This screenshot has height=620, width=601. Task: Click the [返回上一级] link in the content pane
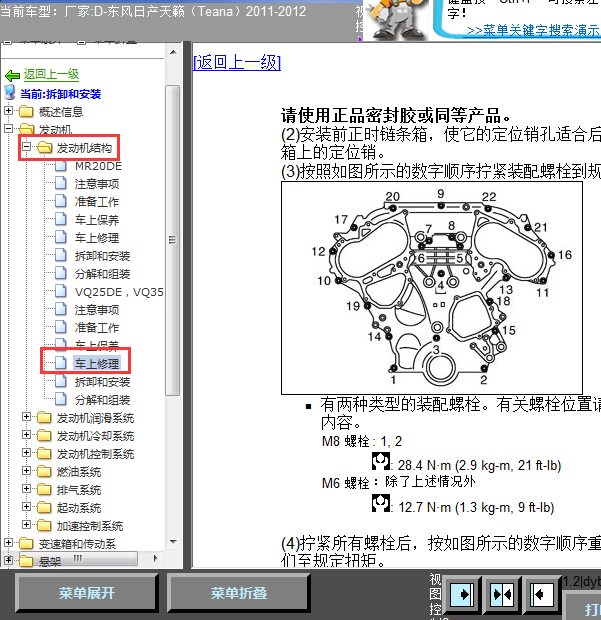[237, 62]
